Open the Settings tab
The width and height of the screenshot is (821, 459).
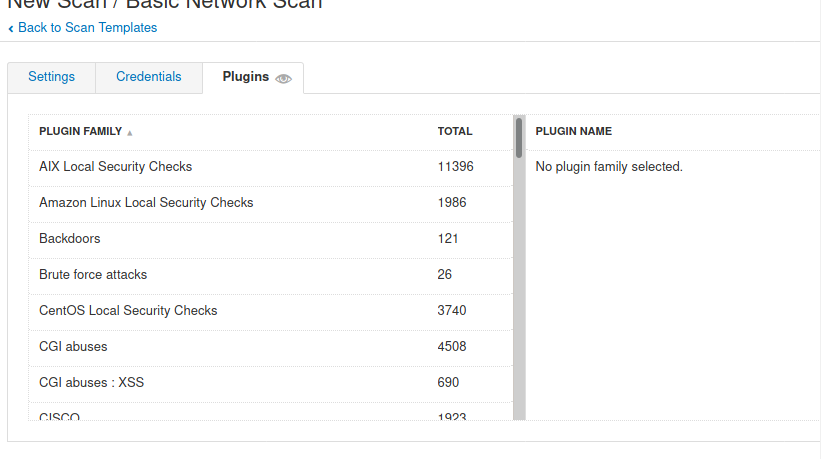[51, 77]
